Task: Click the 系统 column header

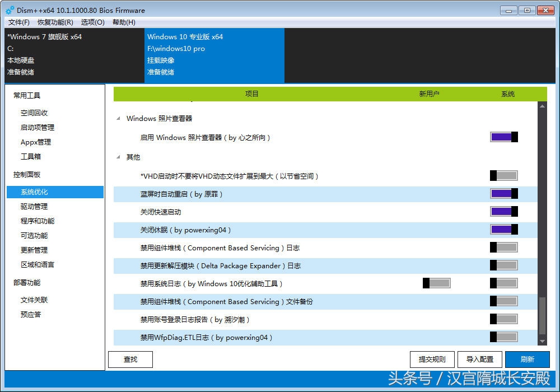Action: click(507, 94)
